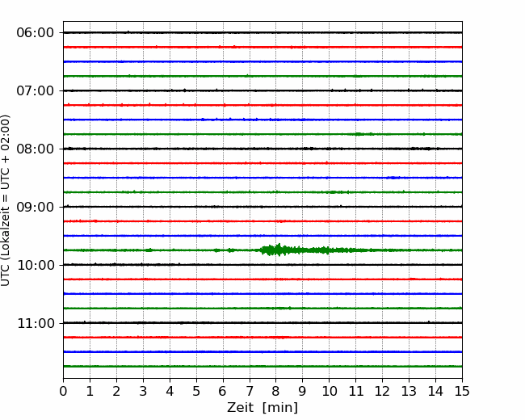Click the 09:00 time axis label

click(36, 207)
